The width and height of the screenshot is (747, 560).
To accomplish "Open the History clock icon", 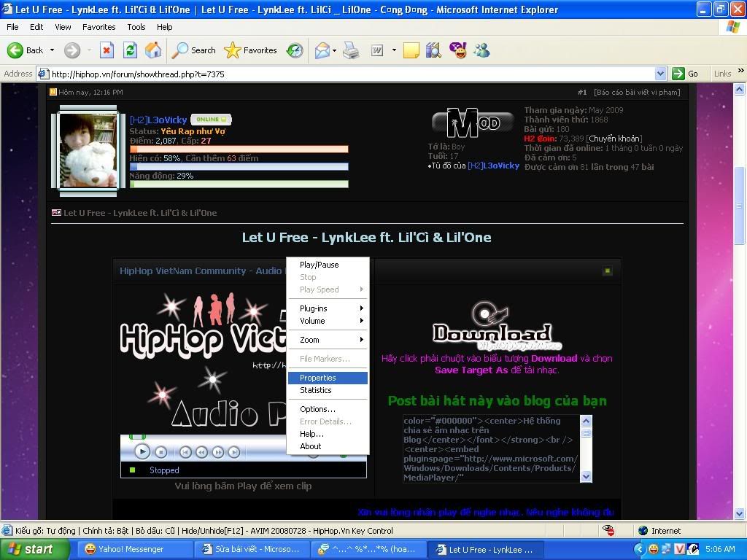I will [295, 50].
